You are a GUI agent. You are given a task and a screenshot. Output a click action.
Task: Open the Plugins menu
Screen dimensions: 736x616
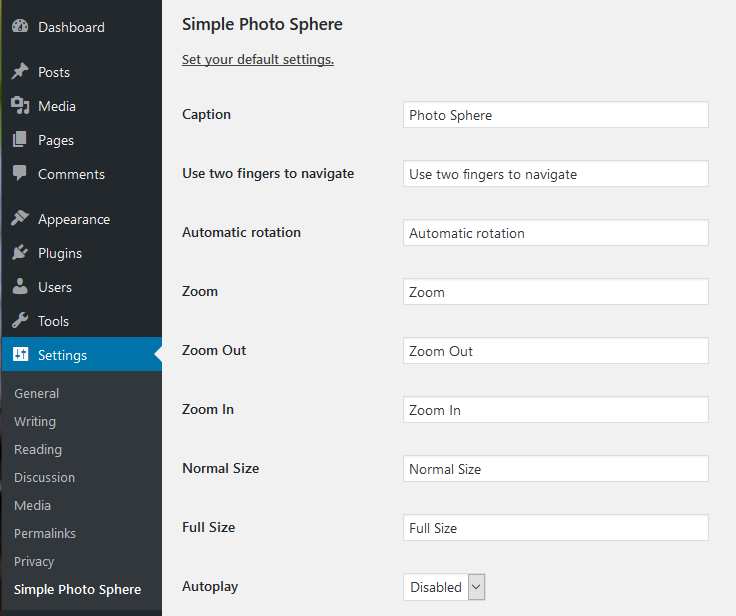(x=82, y=253)
